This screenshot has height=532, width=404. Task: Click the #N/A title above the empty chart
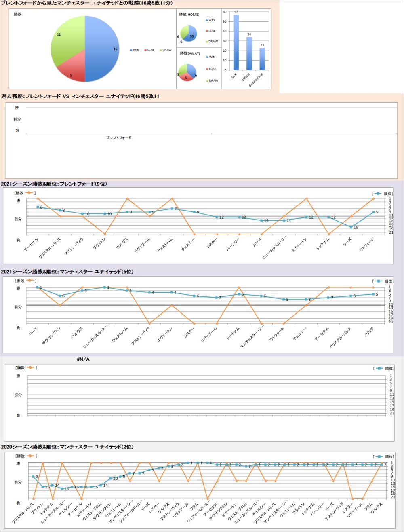coord(84,359)
